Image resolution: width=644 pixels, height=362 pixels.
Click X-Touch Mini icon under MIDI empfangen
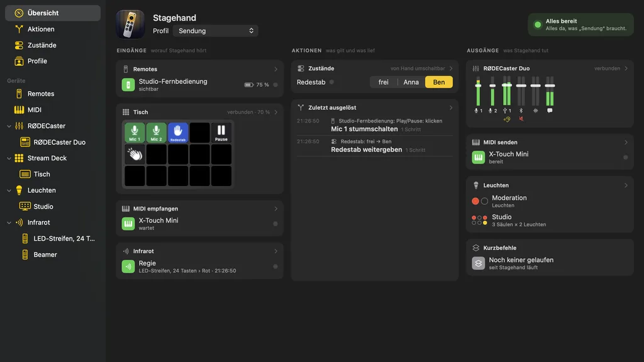128,224
